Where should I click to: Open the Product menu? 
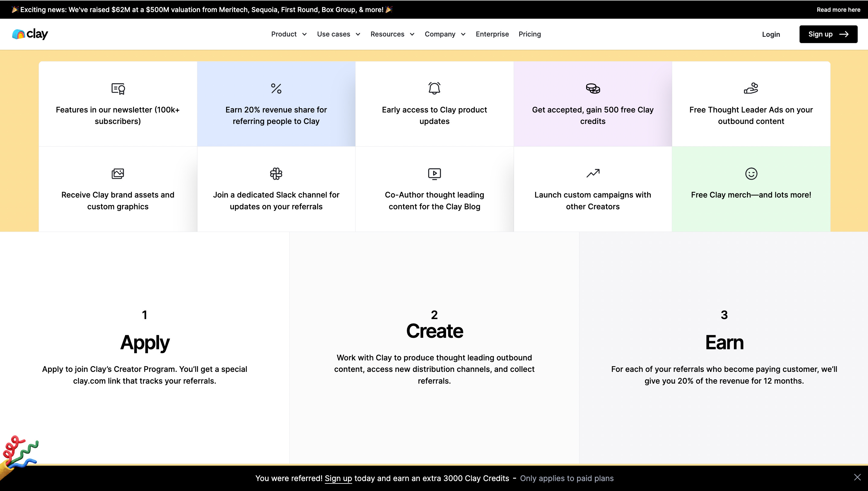pos(289,34)
